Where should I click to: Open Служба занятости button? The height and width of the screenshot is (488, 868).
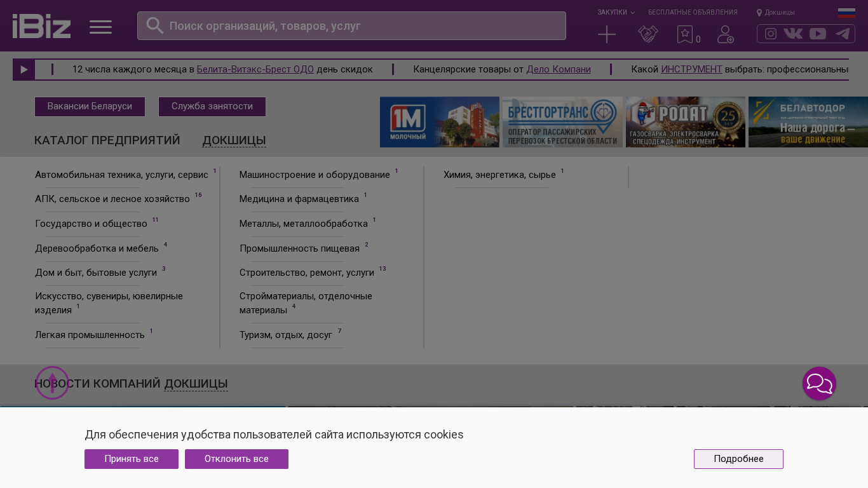coord(212,107)
